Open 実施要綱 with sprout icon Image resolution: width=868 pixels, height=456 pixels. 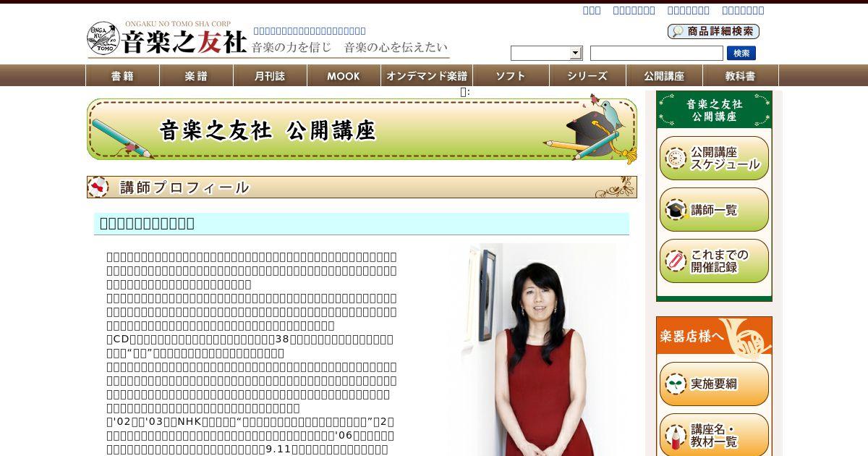coord(714,384)
